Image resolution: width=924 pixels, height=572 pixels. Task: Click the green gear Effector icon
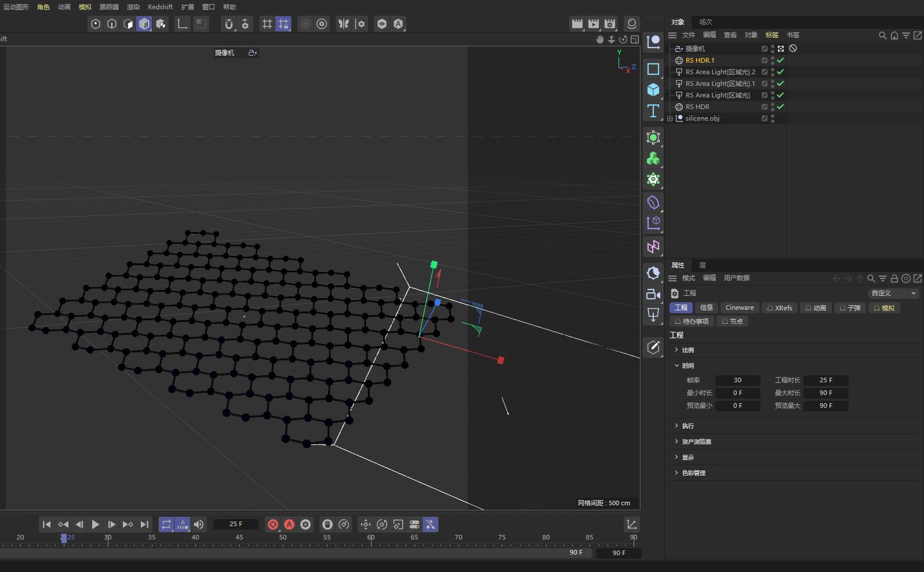pos(653,179)
